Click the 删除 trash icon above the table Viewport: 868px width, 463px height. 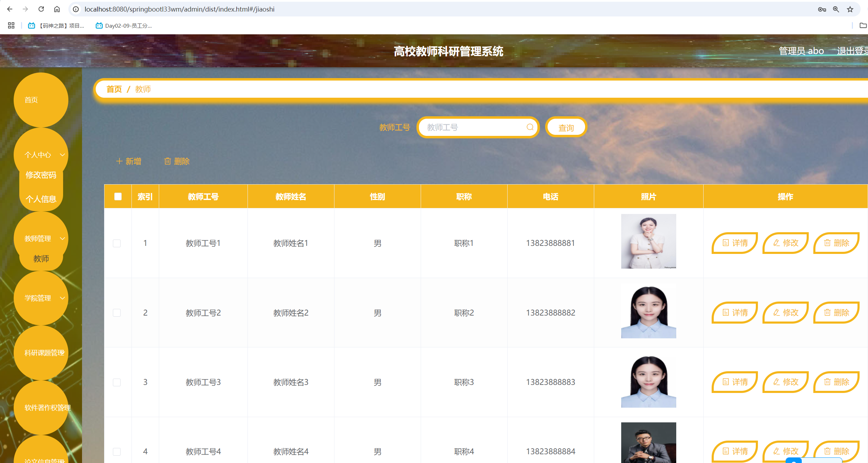[168, 161]
